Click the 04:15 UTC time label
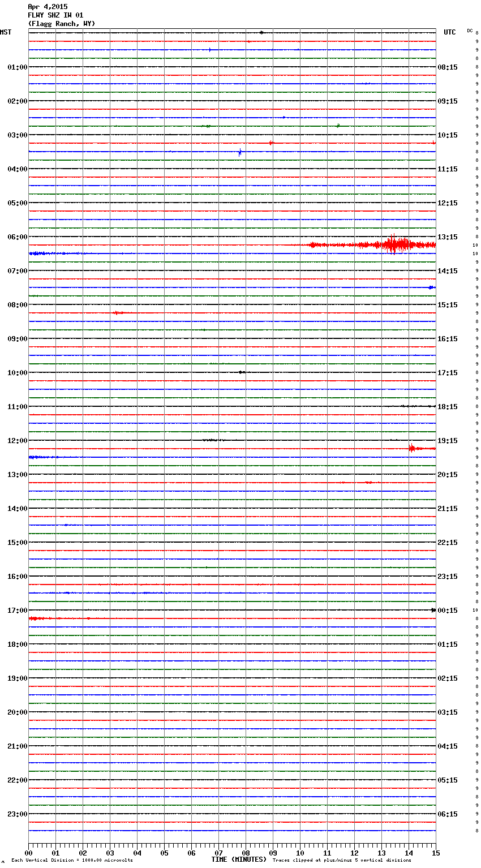Image resolution: width=481 pixels, height=868 pixels. click(x=448, y=746)
